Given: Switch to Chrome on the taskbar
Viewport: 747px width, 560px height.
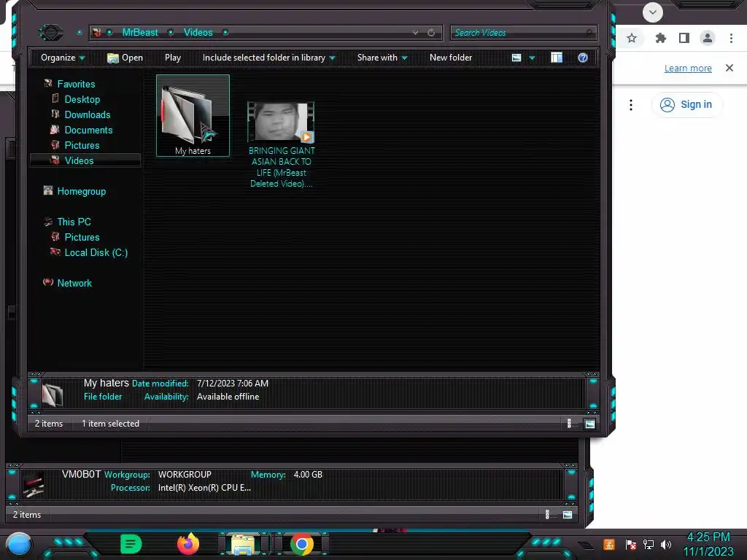Looking at the screenshot, I should pos(301,544).
